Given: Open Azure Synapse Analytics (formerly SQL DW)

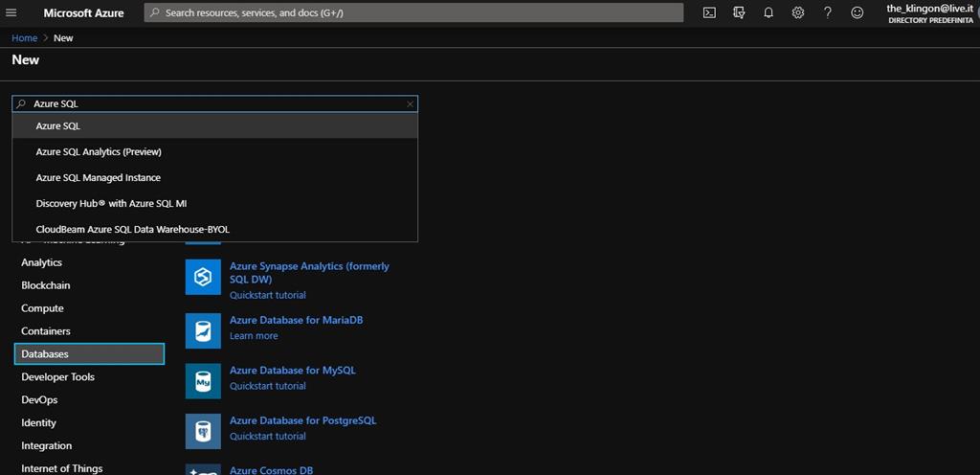Looking at the screenshot, I should point(309,273).
